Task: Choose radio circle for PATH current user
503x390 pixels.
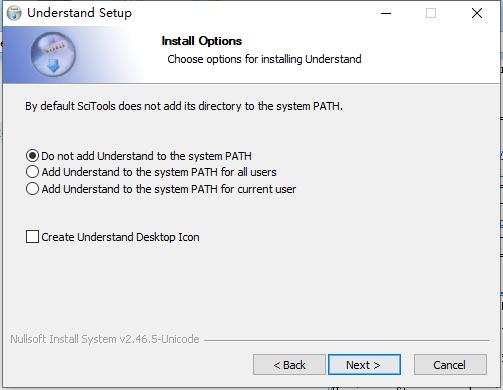Action: click(x=32, y=189)
